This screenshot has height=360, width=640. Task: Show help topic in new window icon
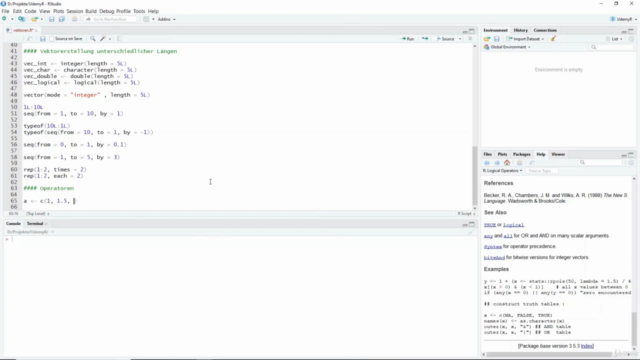[532, 163]
